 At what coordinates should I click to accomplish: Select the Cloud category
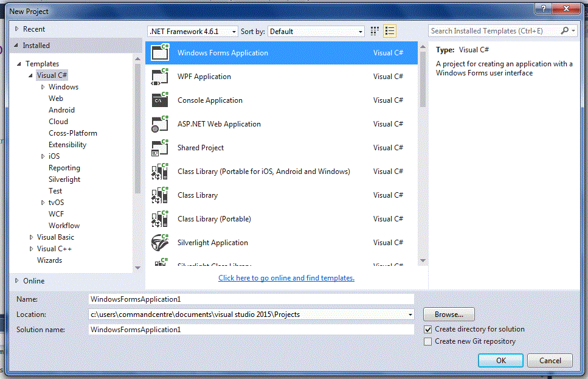[58, 122]
